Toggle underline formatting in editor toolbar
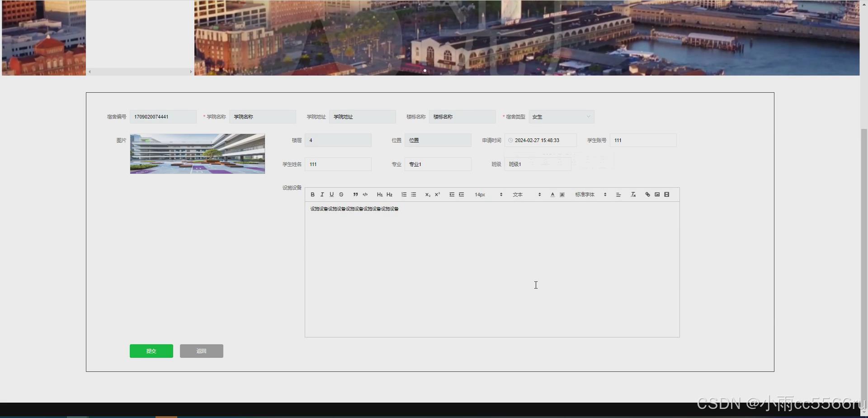 (331, 195)
